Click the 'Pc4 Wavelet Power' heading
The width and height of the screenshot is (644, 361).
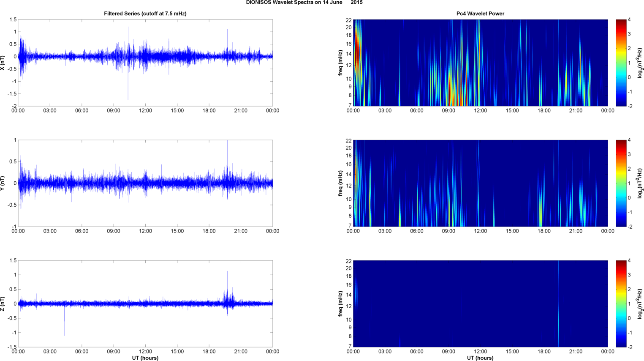point(480,14)
